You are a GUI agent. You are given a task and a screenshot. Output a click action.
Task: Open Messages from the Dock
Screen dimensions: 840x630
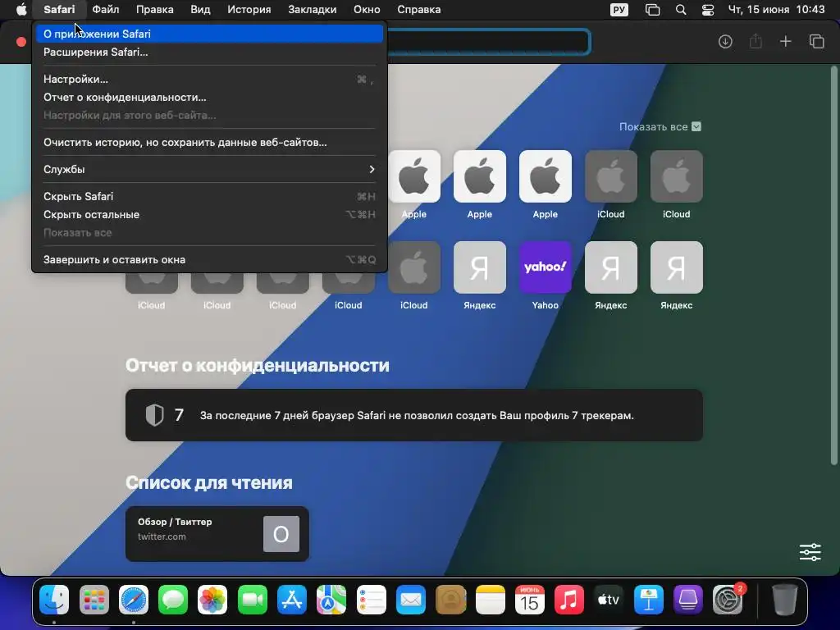pyautogui.click(x=173, y=600)
